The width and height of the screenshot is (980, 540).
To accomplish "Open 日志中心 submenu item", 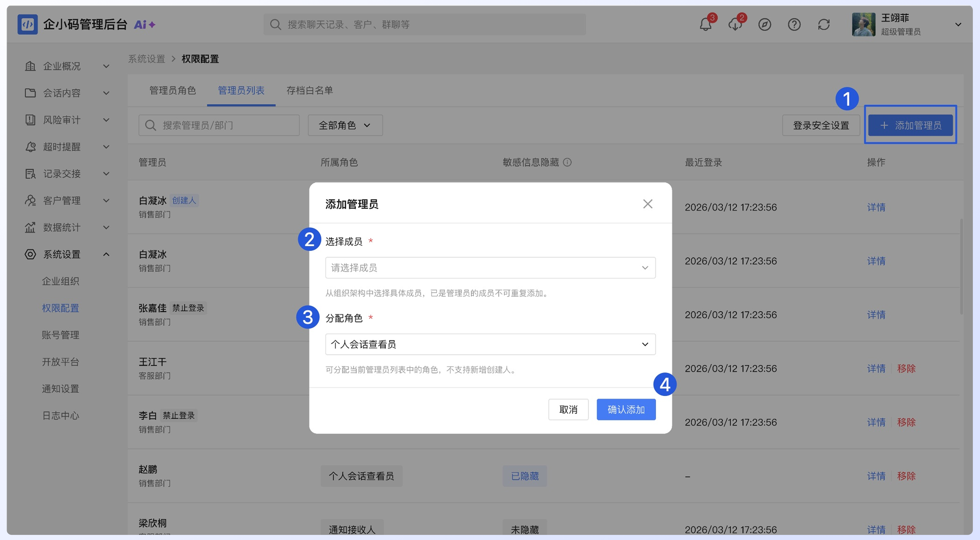I will [60, 415].
